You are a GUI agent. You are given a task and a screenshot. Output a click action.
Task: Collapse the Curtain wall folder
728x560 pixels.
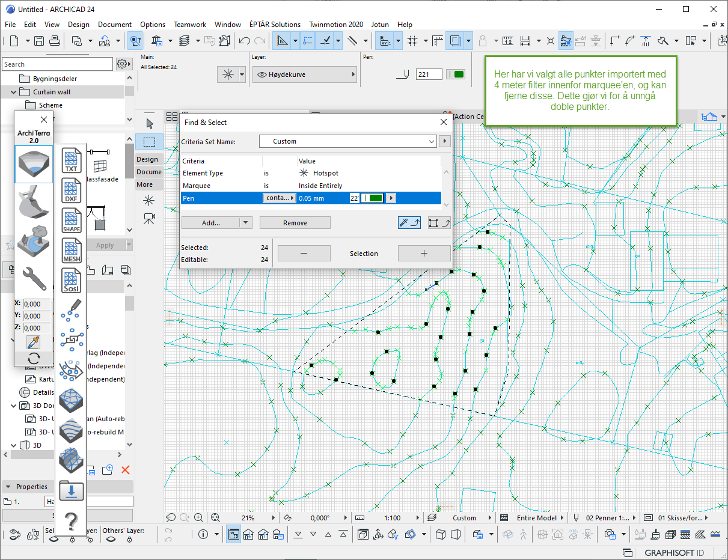point(13,92)
